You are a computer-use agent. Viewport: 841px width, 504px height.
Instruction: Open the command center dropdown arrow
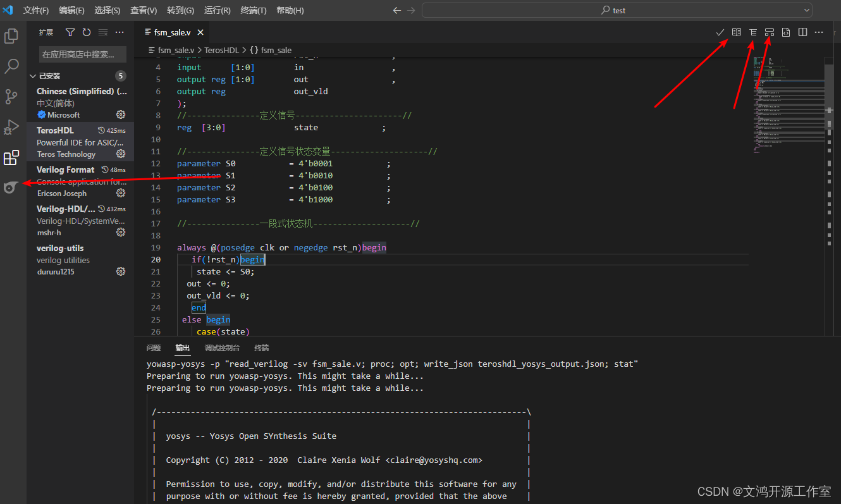pyautogui.click(x=807, y=10)
